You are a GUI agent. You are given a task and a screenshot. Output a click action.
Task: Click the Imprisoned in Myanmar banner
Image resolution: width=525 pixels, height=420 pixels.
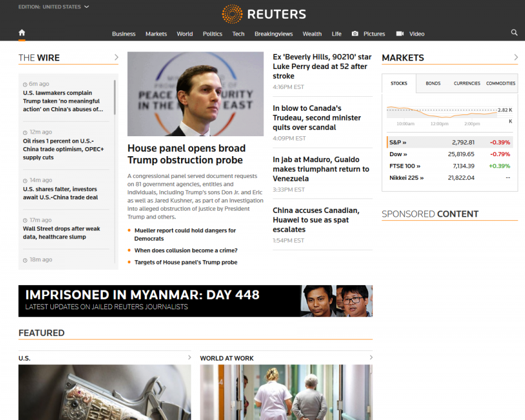(195, 301)
